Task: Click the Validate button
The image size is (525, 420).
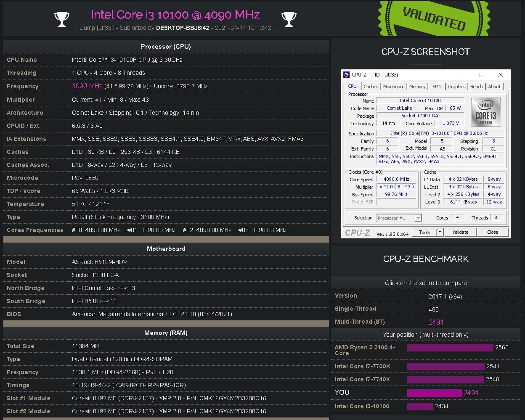Action: point(460,232)
